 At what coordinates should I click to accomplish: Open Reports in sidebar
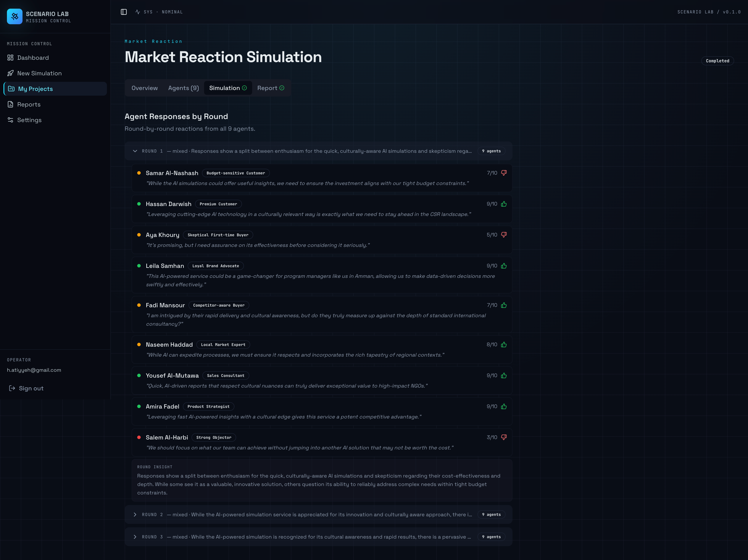(55, 105)
